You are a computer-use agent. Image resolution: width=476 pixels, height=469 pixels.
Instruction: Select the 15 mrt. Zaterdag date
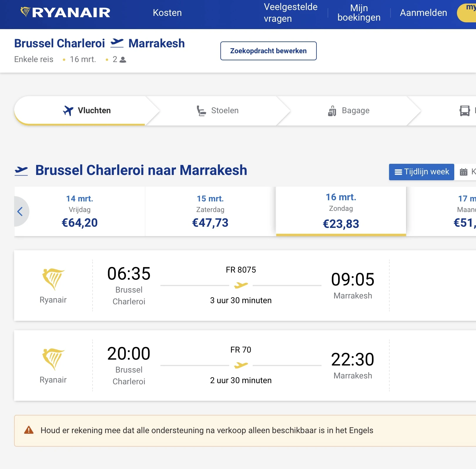pos(210,211)
